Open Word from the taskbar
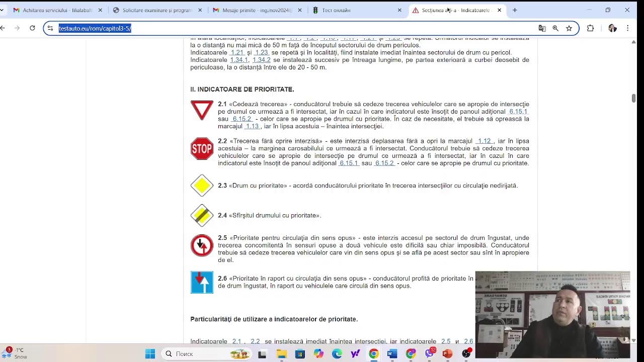 (x=392, y=354)
